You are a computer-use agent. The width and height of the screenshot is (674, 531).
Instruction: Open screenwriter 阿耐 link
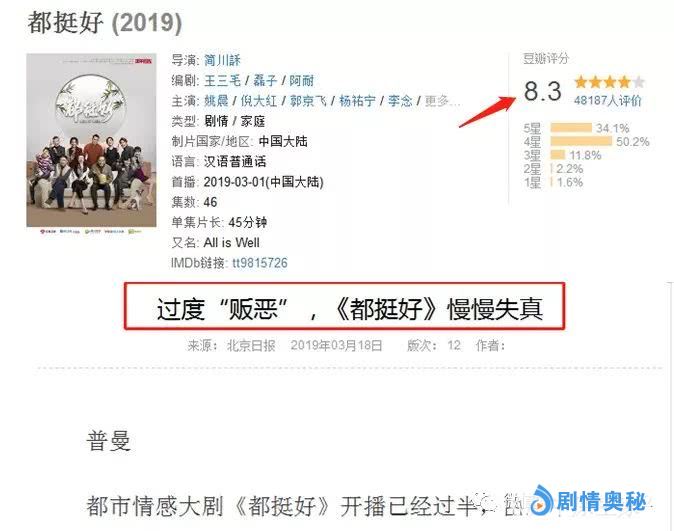pos(301,80)
